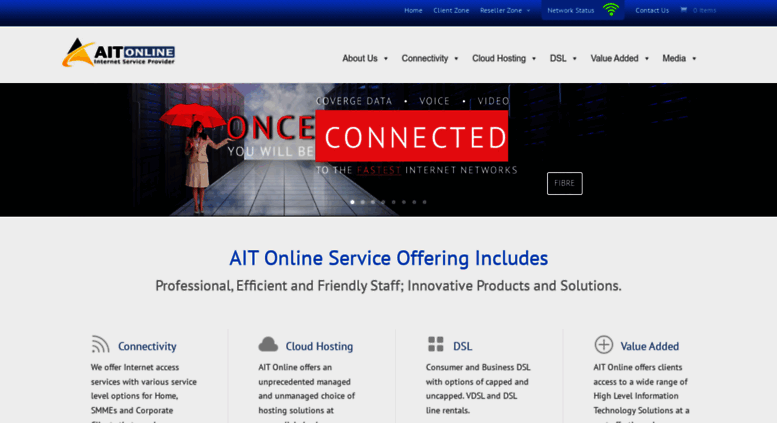Click the 'Professional, Efficient and Friendly Staff' tagline
The height and width of the screenshot is (423, 777).
pyautogui.click(x=388, y=286)
